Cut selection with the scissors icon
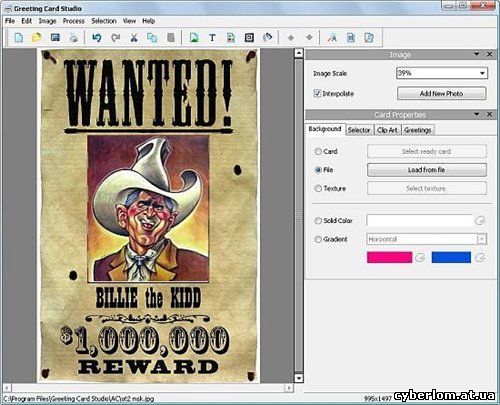The image size is (500, 405). pyautogui.click(x=134, y=38)
